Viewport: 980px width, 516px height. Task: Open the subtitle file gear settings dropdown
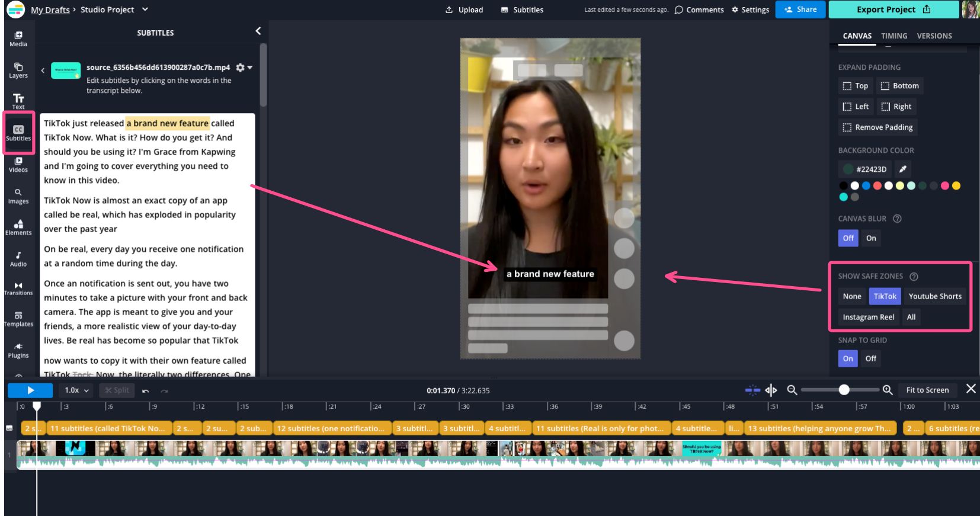[x=244, y=68]
